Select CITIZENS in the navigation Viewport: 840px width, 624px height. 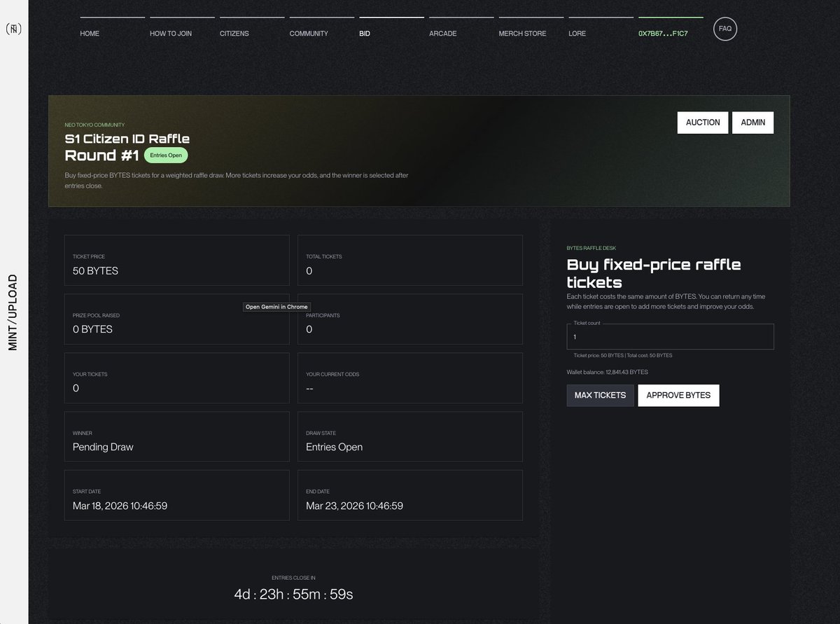(234, 34)
